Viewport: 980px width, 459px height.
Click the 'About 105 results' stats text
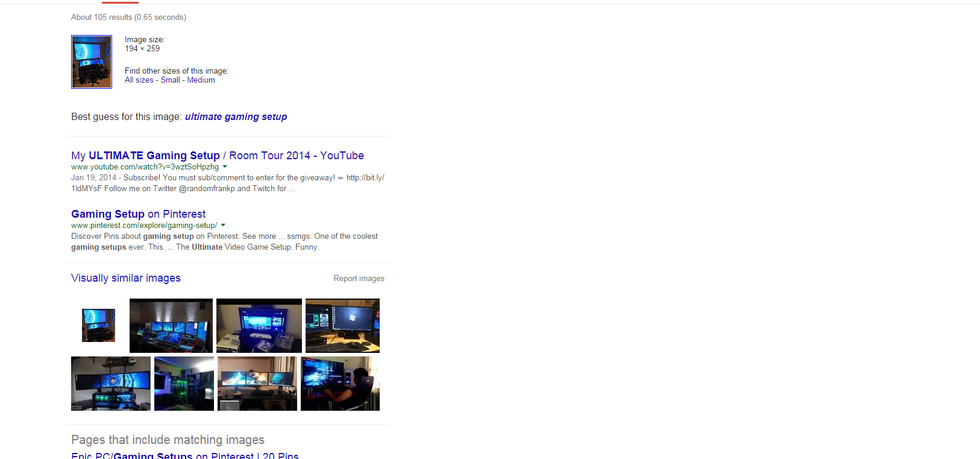click(128, 17)
